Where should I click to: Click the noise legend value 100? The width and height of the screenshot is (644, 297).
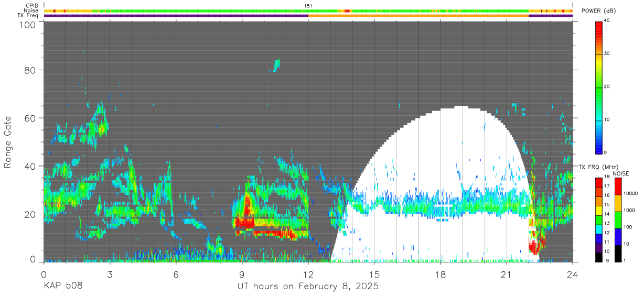[627, 227]
